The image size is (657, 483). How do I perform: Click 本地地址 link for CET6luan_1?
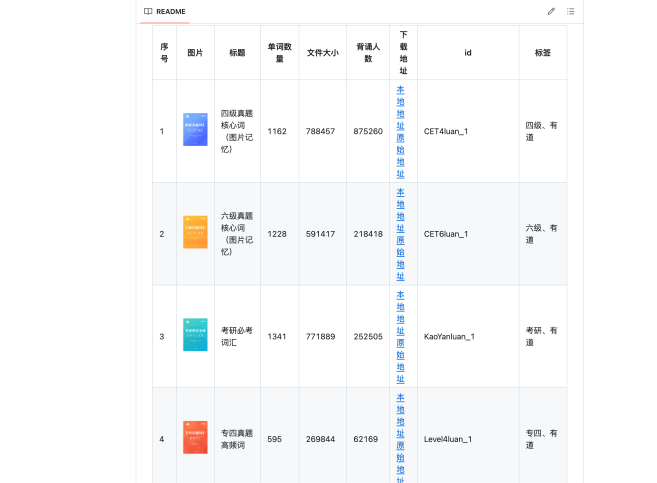(x=401, y=209)
